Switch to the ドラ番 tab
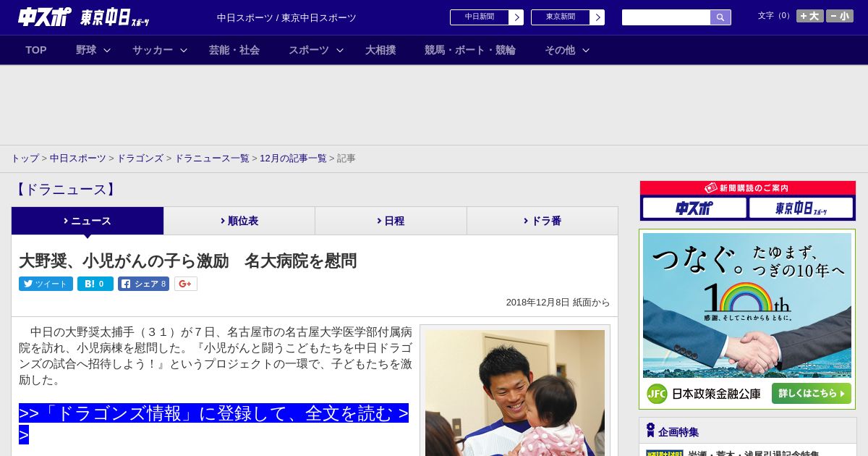Screen dimensions: 868x456 542,221
